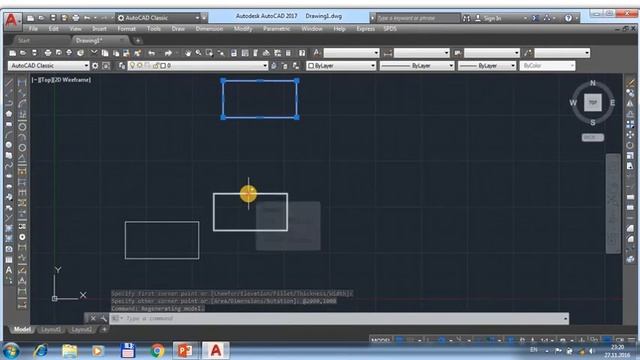The height and width of the screenshot is (360, 640).
Task: Click Plot icon in Quick Access toolbar
Action: click(76, 18)
